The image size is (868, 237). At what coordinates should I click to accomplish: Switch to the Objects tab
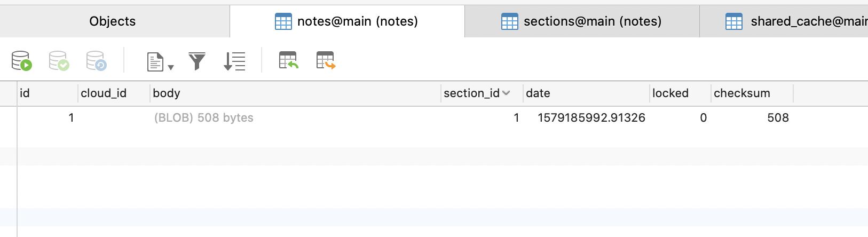(x=113, y=21)
